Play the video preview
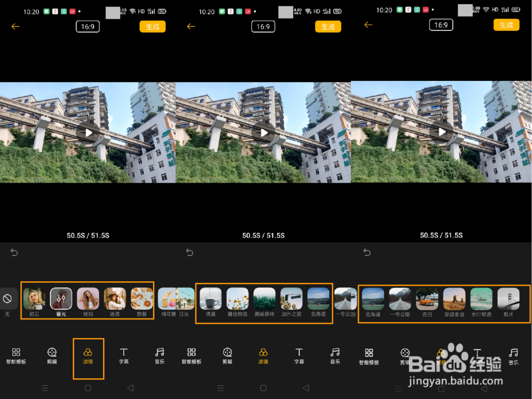 (87, 133)
